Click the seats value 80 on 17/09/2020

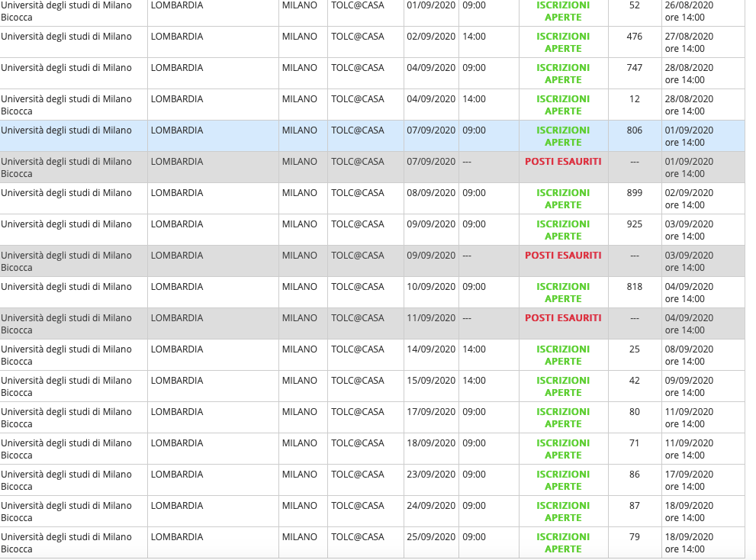(x=635, y=412)
